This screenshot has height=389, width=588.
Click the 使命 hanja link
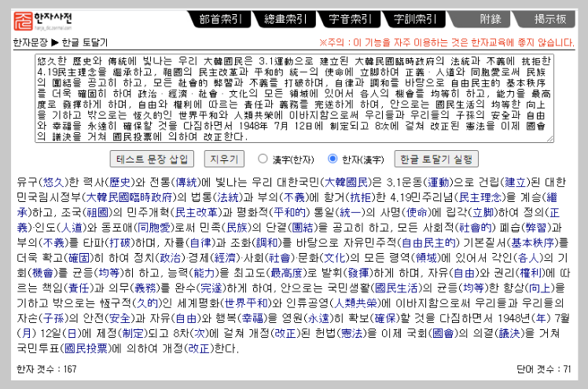click(x=417, y=212)
